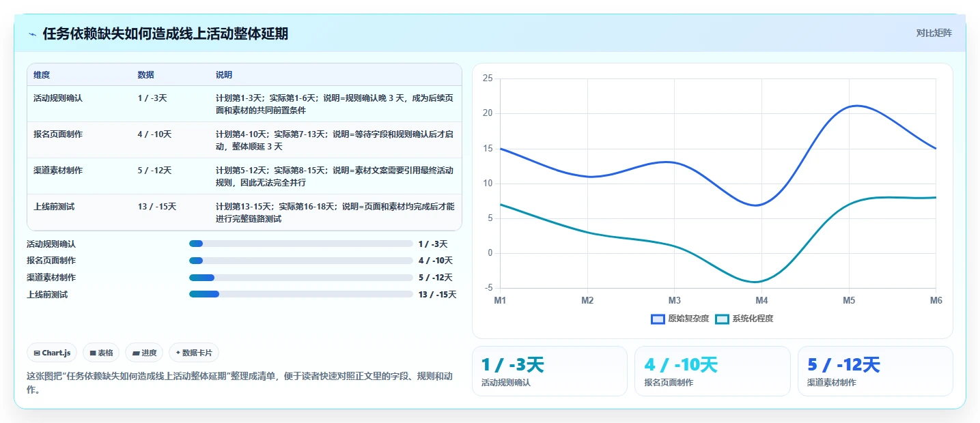The width and height of the screenshot is (980, 423).
Task: Click the lightning icon beside the title
Action: (33, 34)
